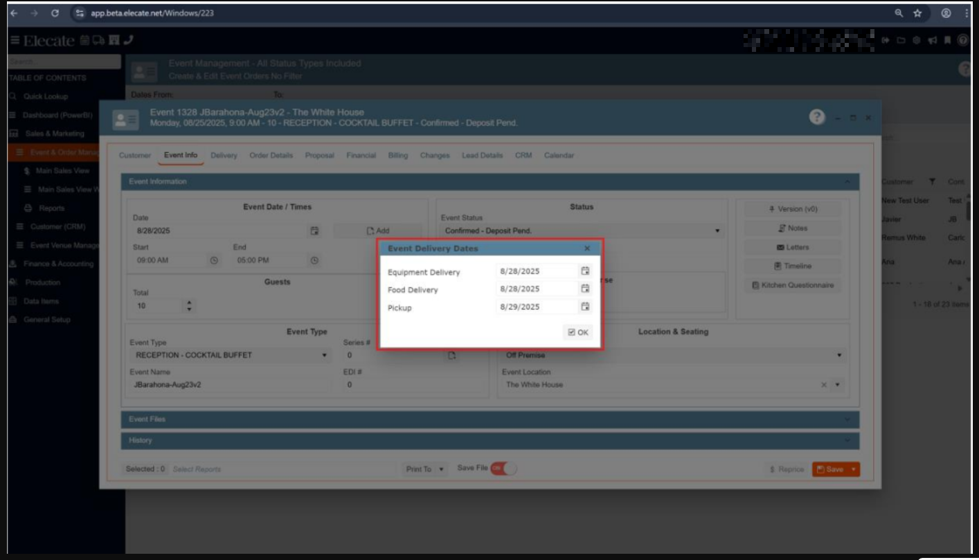This screenshot has width=979, height=560.
Task: Open calendar picker for Pickup date
Action: coord(585,307)
